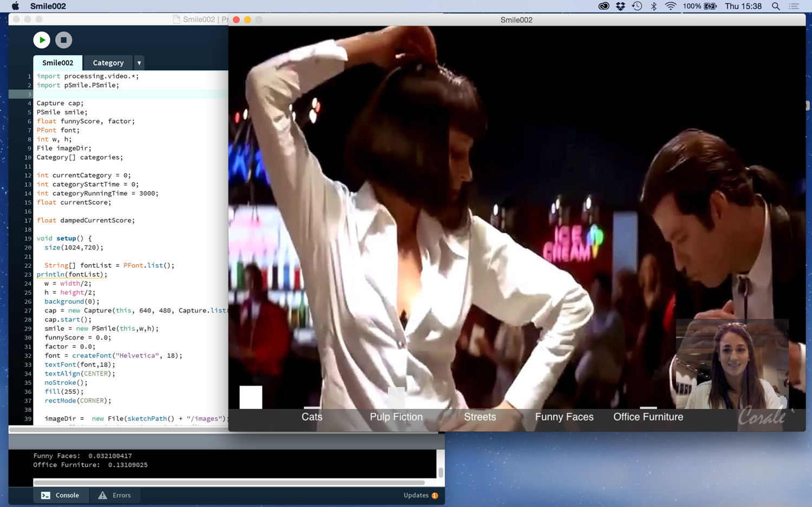Open the Updates notification
Viewport: 812px width, 507px height.
point(421,495)
